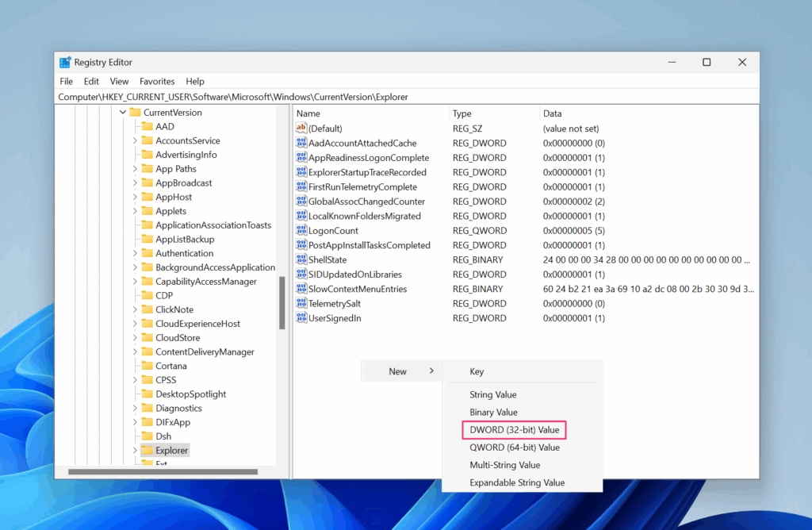The width and height of the screenshot is (812, 530).
Task: Select the DesktopSpotlight key
Action: [190, 394]
